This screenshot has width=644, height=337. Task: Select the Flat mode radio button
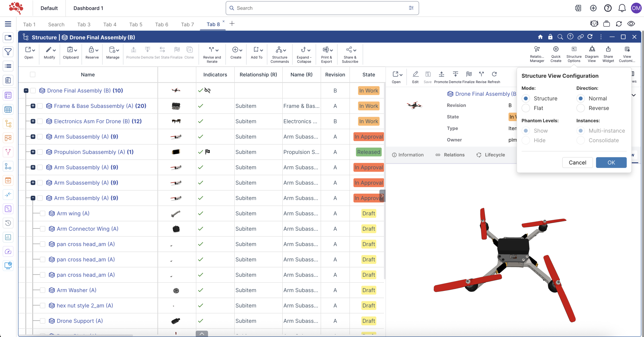click(526, 108)
